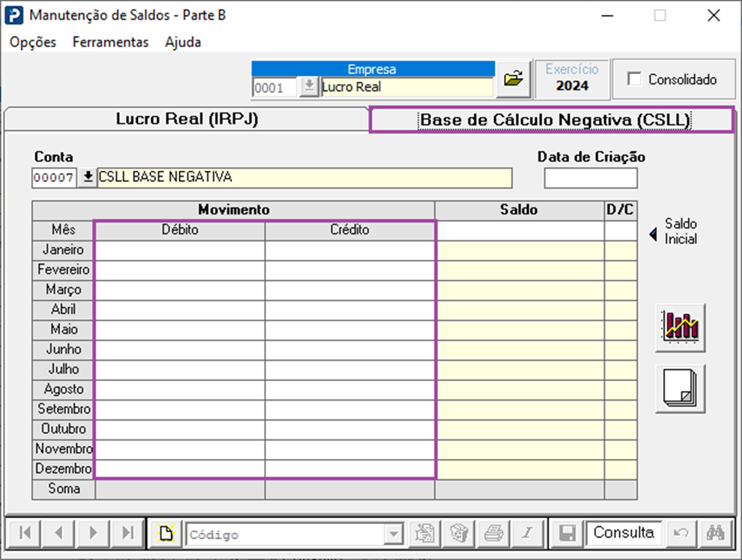Click the Soma row label
Screen dimensions: 742x560
point(64,489)
